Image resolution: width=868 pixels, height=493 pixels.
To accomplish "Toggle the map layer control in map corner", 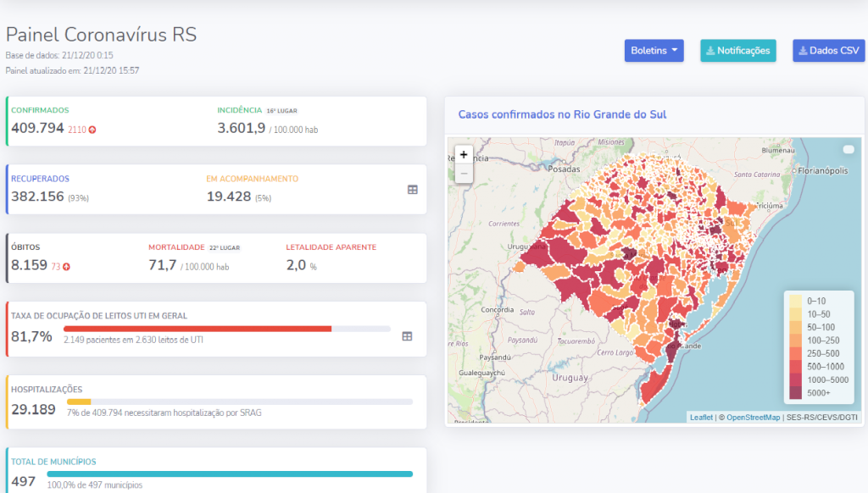I will [849, 150].
